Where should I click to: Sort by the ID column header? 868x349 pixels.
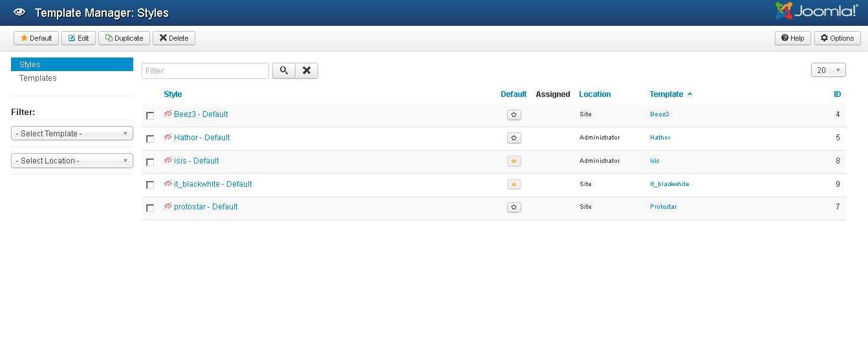(x=837, y=94)
